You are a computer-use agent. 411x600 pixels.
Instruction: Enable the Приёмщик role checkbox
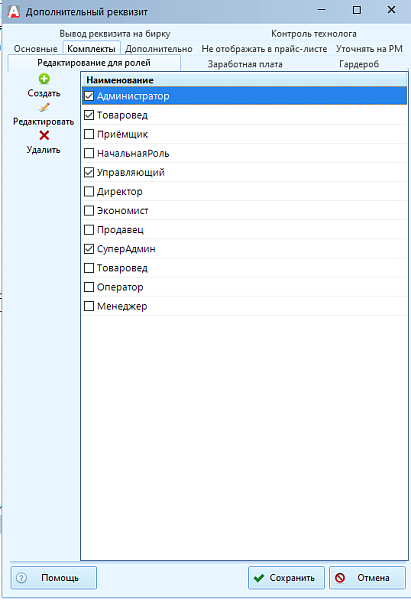(89, 134)
